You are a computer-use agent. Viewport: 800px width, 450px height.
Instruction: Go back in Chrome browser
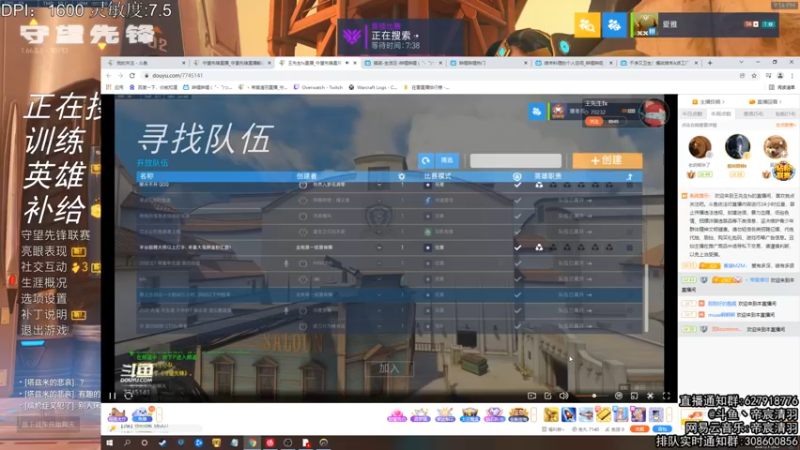pyautogui.click(x=109, y=76)
